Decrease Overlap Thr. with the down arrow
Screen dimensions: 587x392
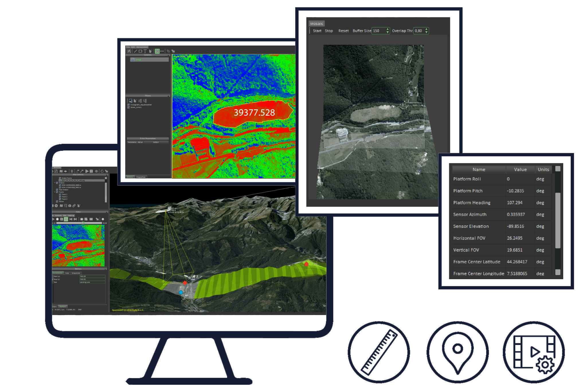(426, 32)
